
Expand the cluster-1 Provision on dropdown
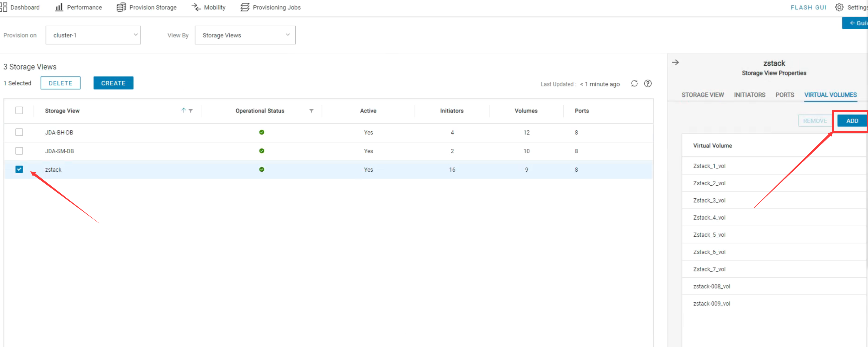pos(93,35)
